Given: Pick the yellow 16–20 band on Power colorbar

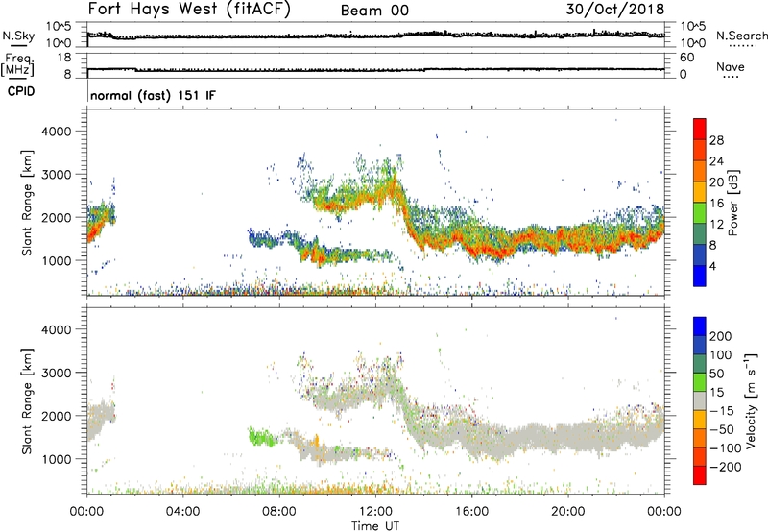Looking at the screenshot, I should (700, 192).
